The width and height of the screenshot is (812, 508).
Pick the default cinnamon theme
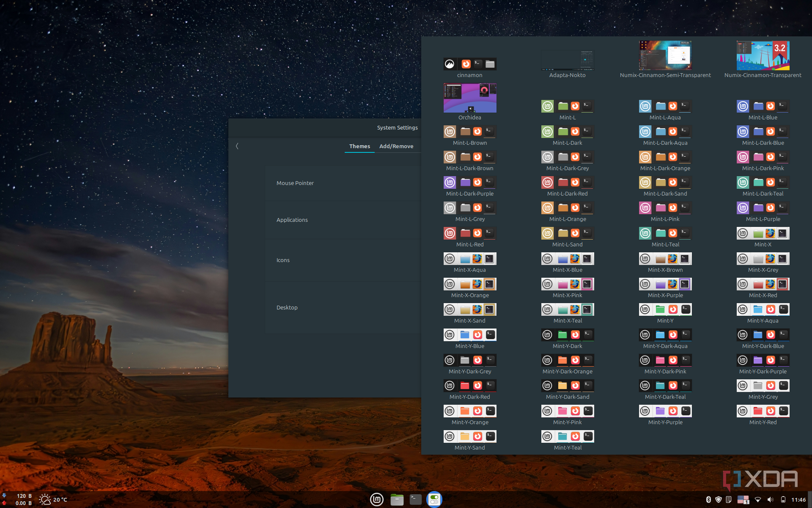[x=469, y=64]
